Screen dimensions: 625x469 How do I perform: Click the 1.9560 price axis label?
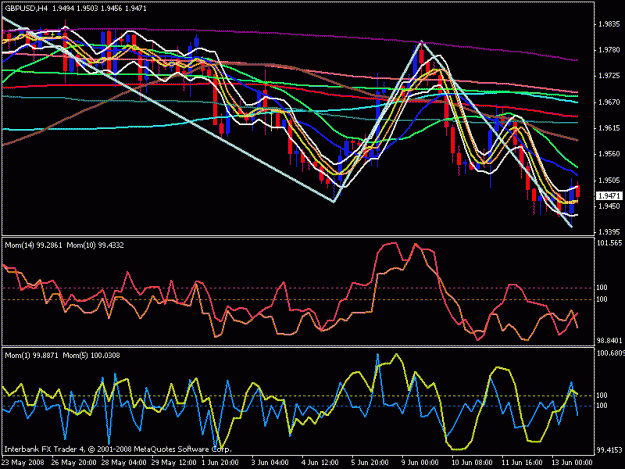pyautogui.click(x=609, y=154)
